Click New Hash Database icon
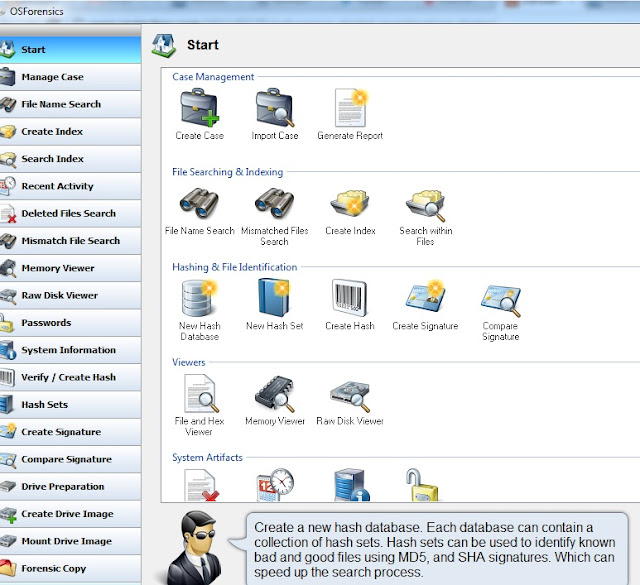Viewport: 640px width, 585px height. 200,298
